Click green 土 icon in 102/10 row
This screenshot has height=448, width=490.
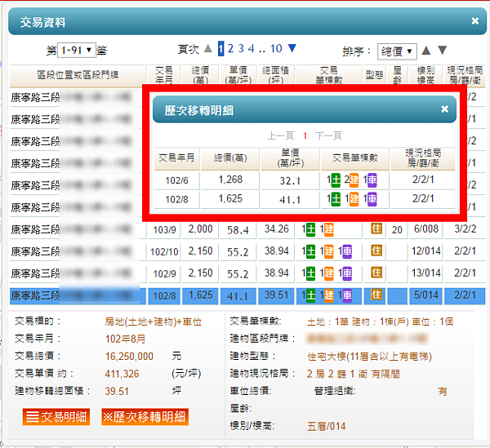310,251
